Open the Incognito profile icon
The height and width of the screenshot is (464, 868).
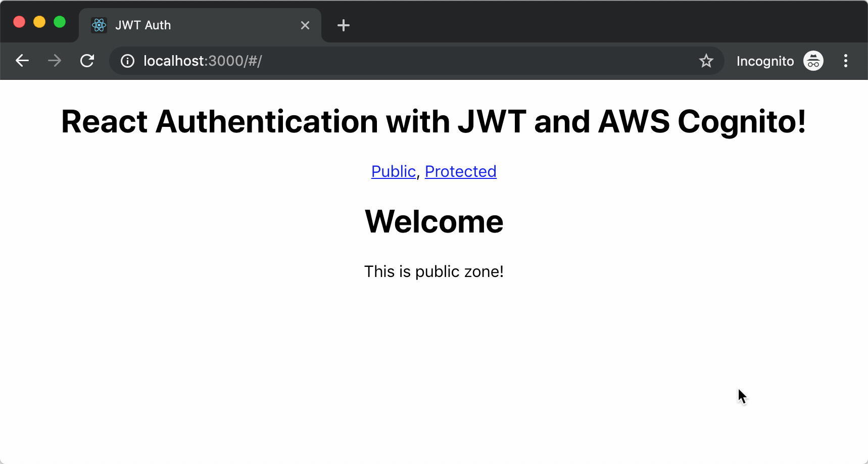pyautogui.click(x=813, y=61)
